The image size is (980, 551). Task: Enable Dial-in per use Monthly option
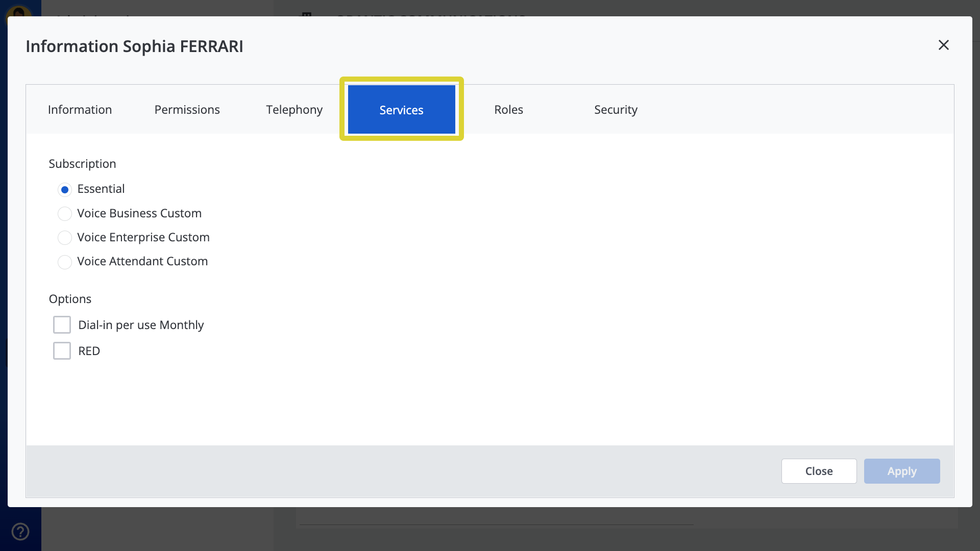coord(62,324)
